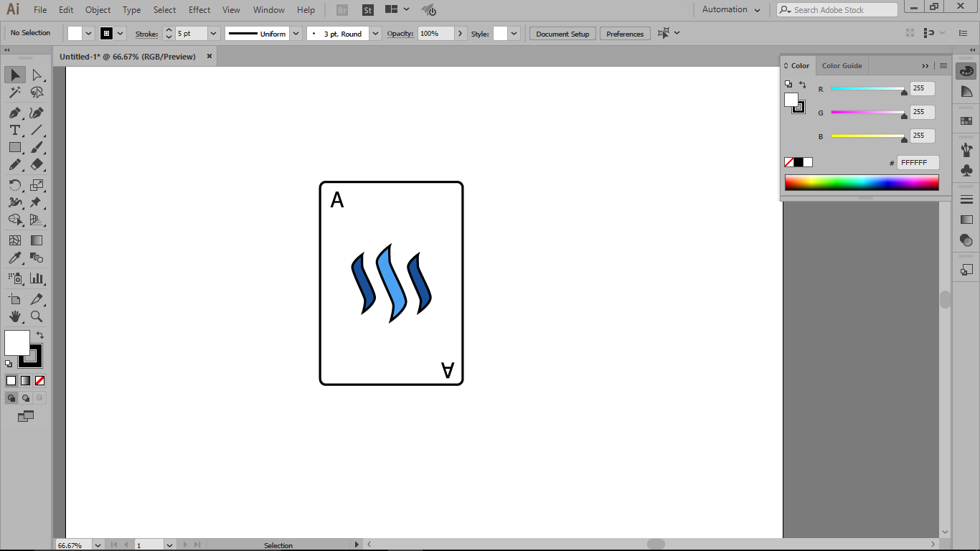
Task: Open the Uniform width profile dropdown
Action: (x=296, y=33)
